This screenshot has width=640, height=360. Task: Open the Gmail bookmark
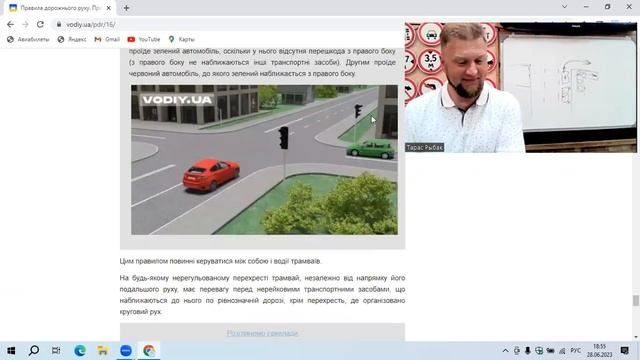pyautogui.click(x=107, y=39)
